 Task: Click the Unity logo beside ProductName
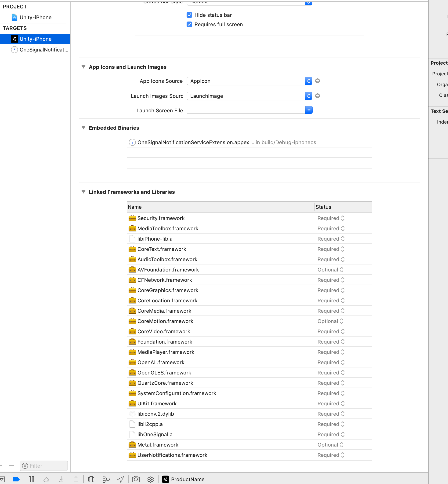(165, 479)
